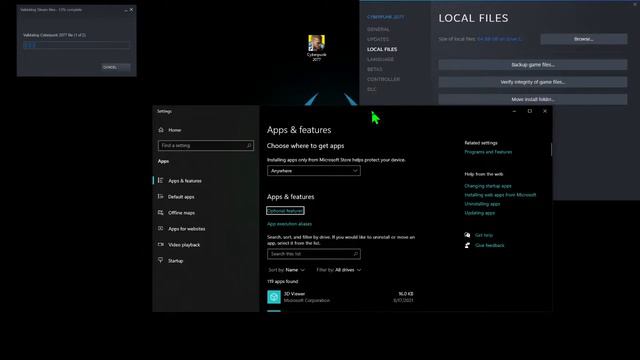This screenshot has width=640, height=360.
Task: Click the Offline maps sidebar icon
Action: click(160, 213)
